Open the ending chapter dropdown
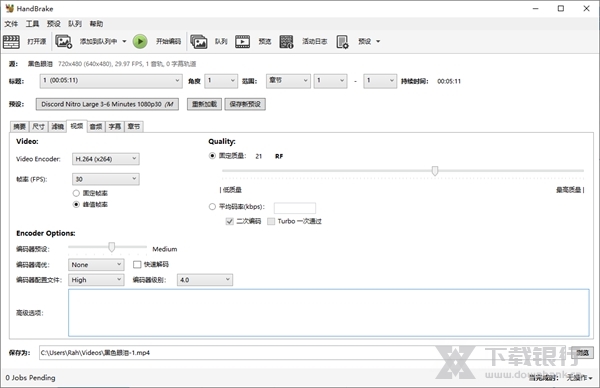600x388 pixels. 380,81
